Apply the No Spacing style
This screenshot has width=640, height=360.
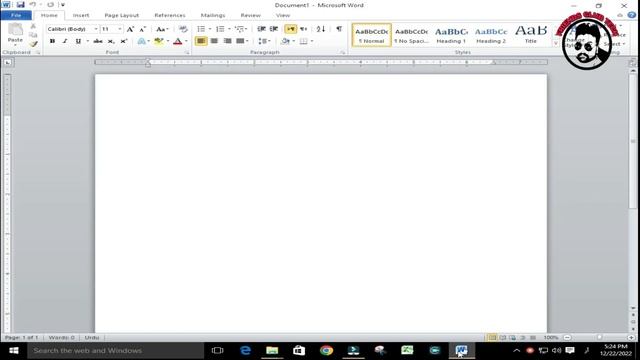coord(411,35)
